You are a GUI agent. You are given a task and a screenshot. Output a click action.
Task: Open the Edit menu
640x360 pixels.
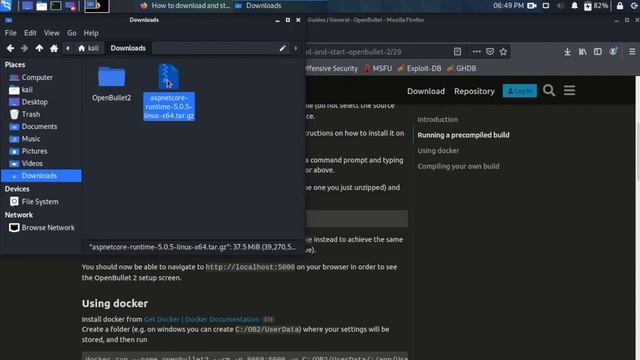(30, 33)
